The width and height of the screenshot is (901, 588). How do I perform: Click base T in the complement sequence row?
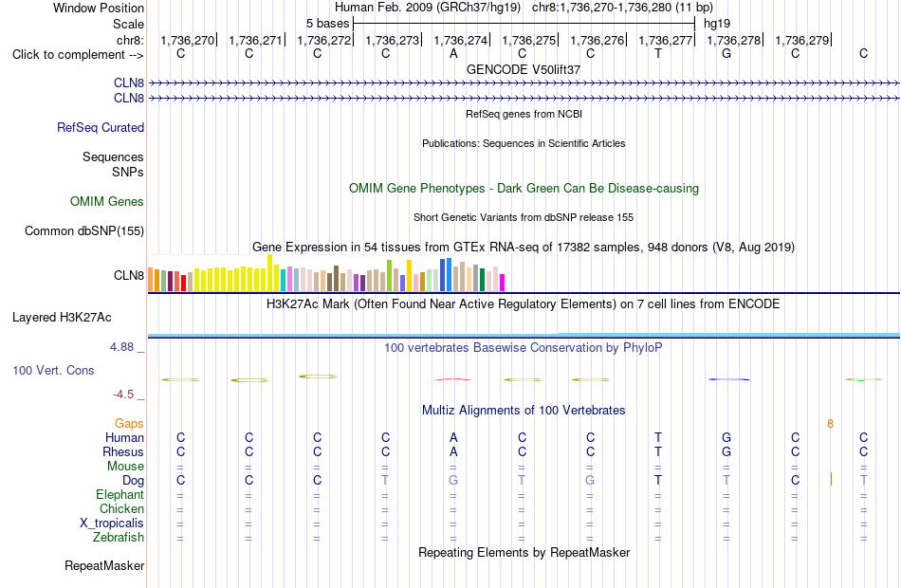point(658,53)
